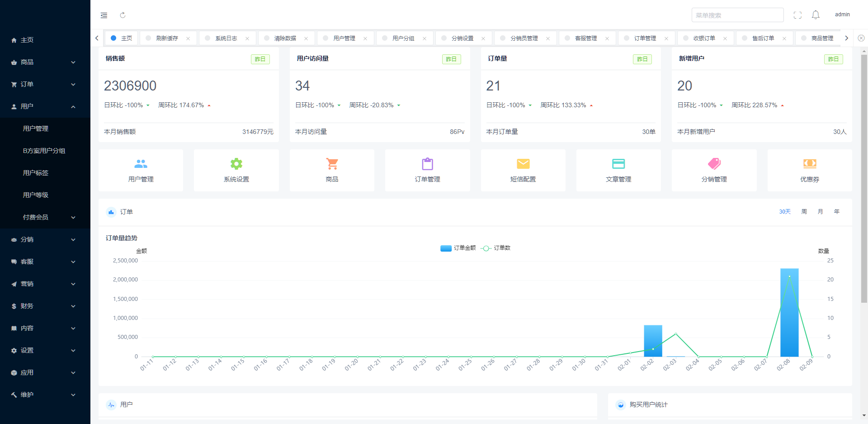Close the 分销员管理 tab
Viewport: 868px width, 424px height.
(548, 38)
